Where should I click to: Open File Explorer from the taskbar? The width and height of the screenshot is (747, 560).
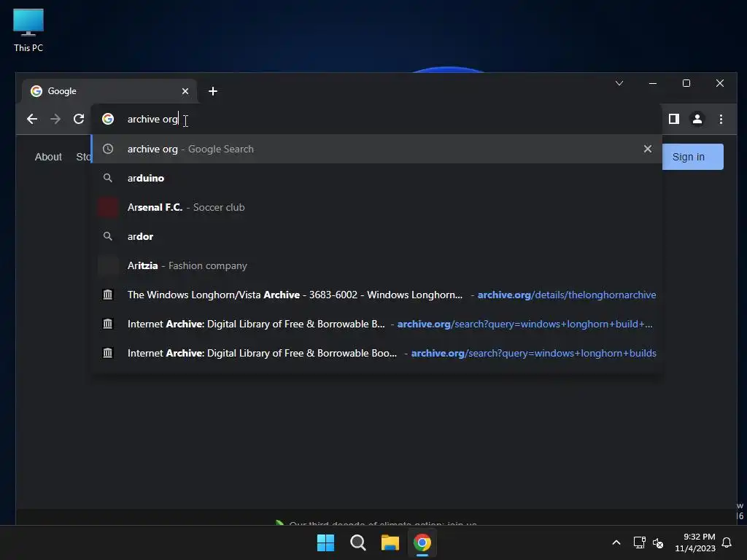pos(390,542)
